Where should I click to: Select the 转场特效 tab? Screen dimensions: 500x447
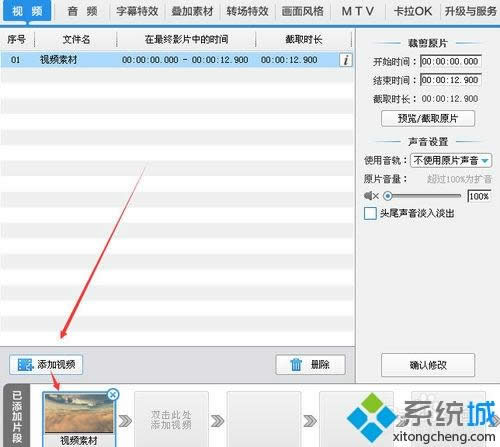pyautogui.click(x=247, y=11)
